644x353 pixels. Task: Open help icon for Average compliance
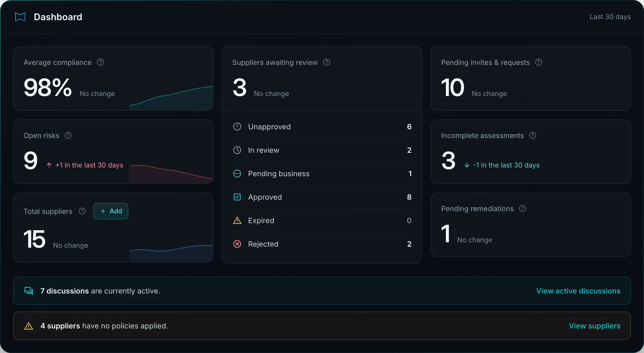[x=100, y=62]
